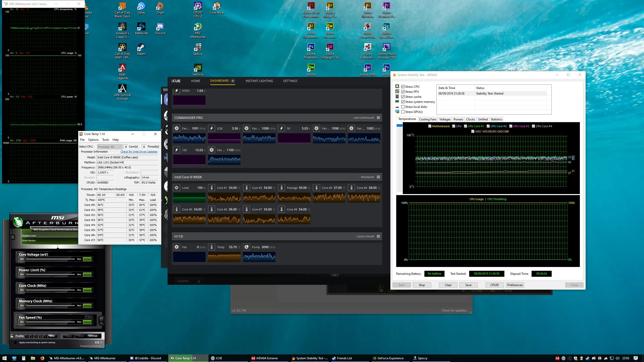The height and width of the screenshot is (362, 644).
Task: Open the Discord desktop shortcut
Action: [x=160, y=29]
